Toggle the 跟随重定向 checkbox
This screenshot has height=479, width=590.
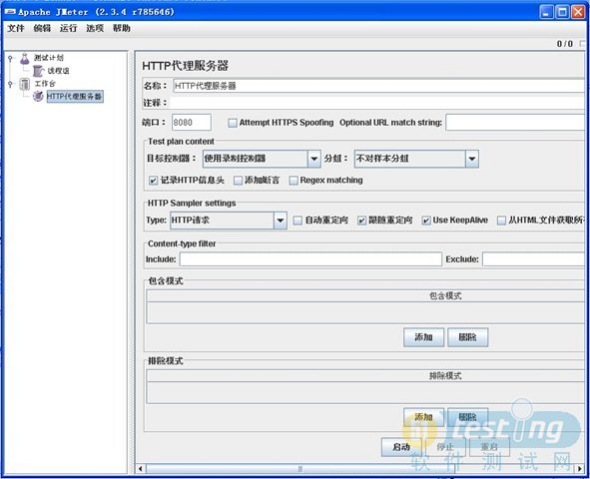pos(362,220)
